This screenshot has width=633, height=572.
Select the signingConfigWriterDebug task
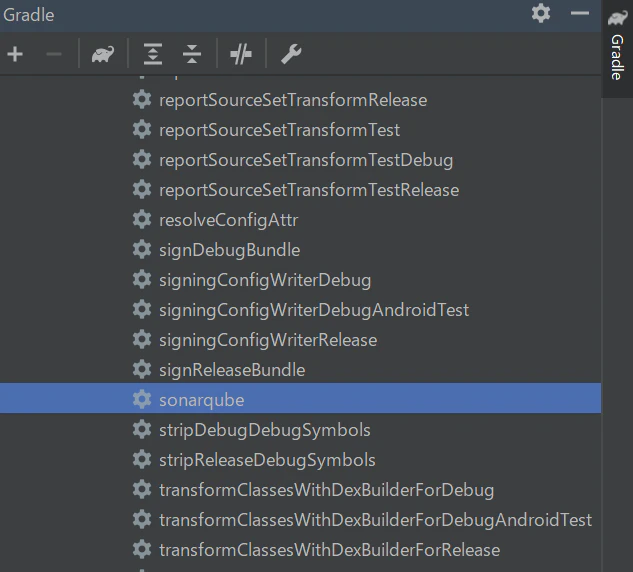click(265, 281)
